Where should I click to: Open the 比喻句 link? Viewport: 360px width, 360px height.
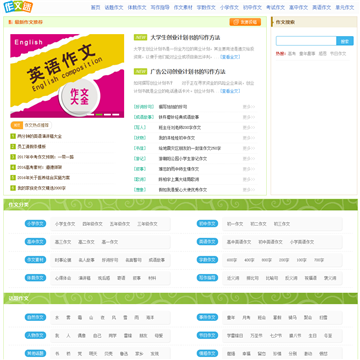click(x=272, y=278)
